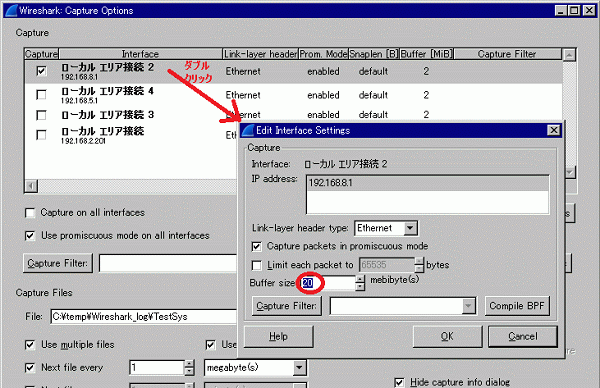Click the Snaplen [B] column header

tap(374, 54)
